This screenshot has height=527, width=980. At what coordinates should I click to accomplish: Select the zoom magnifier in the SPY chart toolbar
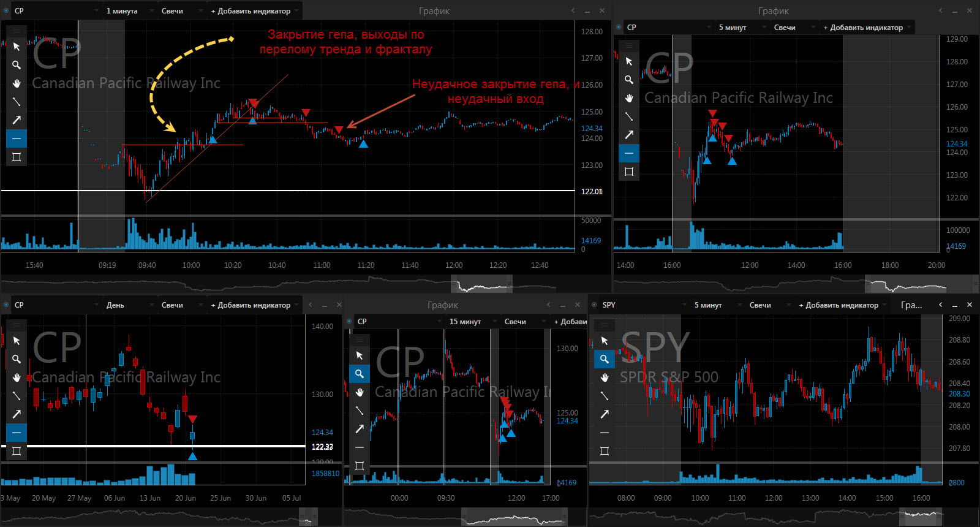(x=605, y=359)
